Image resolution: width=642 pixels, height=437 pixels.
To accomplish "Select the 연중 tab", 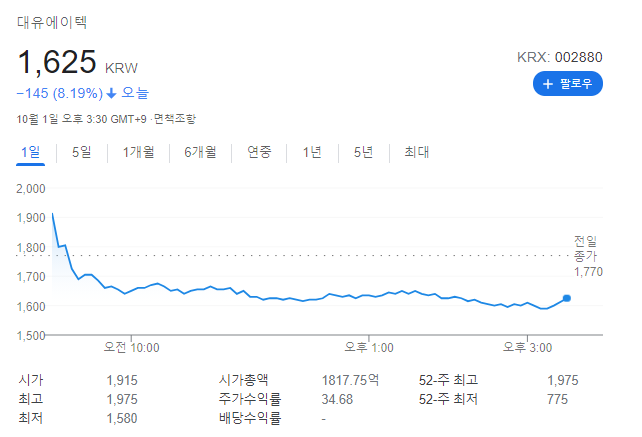I will coord(259,152).
